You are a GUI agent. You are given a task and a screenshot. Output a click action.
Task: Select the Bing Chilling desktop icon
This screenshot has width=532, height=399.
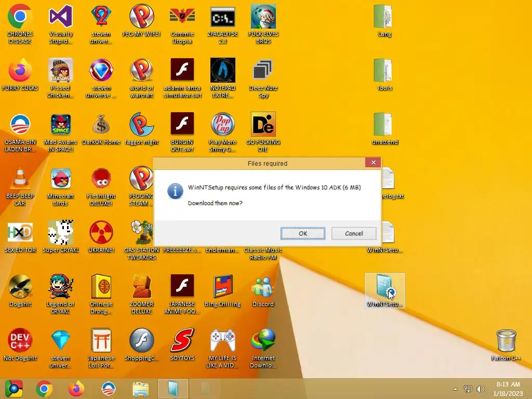tap(222, 291)
